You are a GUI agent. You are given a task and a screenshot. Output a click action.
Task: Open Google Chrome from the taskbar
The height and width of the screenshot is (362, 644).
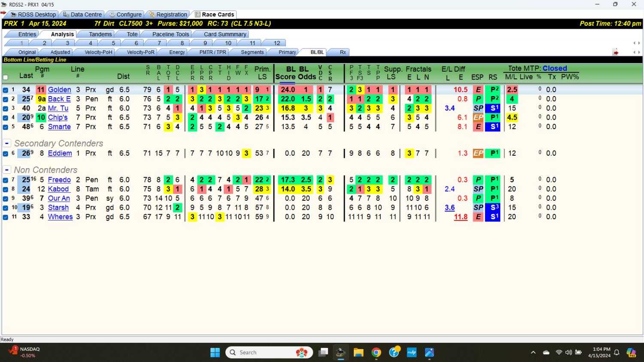pyautogui.click(x=377, y=352)
